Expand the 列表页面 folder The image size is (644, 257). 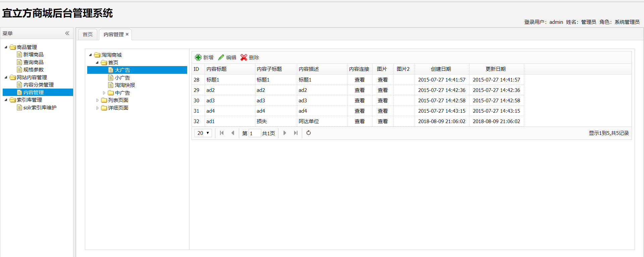97,100
